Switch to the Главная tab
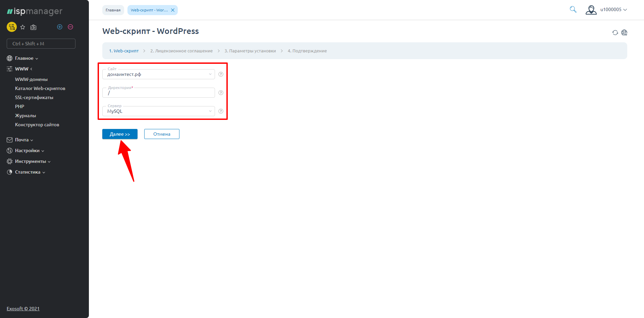Viewport: 644px width, 318px height. pyautogui.click(x=113, y=10)
